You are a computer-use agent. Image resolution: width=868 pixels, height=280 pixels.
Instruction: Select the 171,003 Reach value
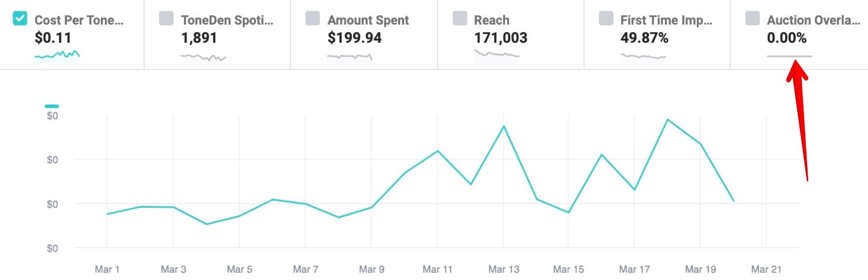pyautogui.click(x=500, y=38)
